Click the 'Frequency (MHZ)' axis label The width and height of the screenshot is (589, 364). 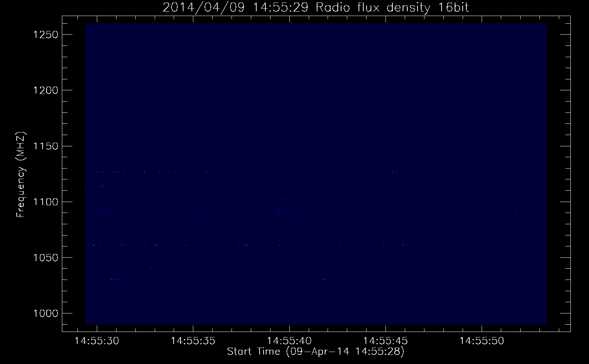tap(21, 174)
